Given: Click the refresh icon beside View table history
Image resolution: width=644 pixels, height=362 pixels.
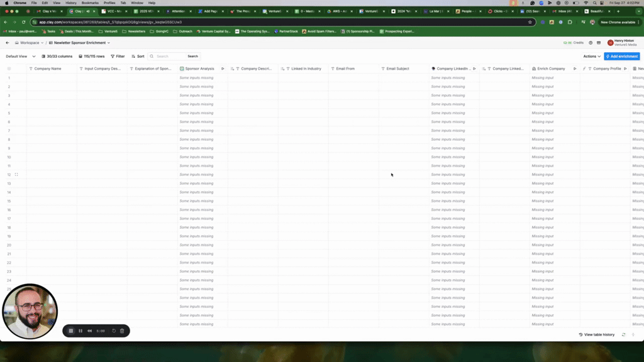Looking at the screenshot, I should 624,335.
